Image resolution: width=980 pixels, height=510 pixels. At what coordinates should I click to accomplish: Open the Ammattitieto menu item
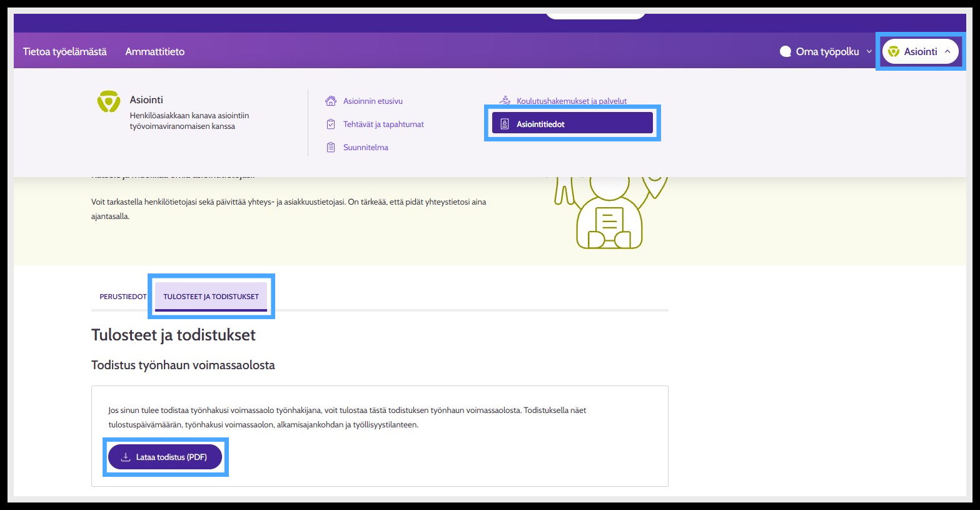155,51
